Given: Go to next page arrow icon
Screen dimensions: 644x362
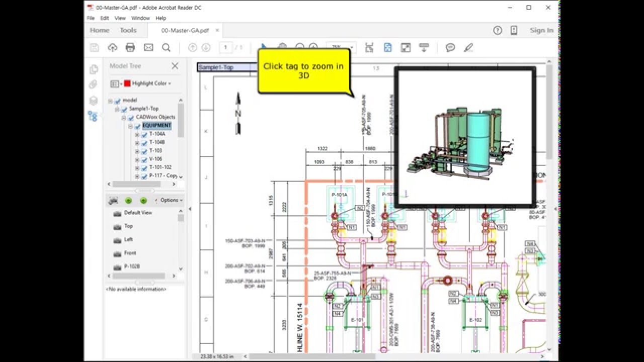Looking at the screenshot, I should click(x=206, y=48).
